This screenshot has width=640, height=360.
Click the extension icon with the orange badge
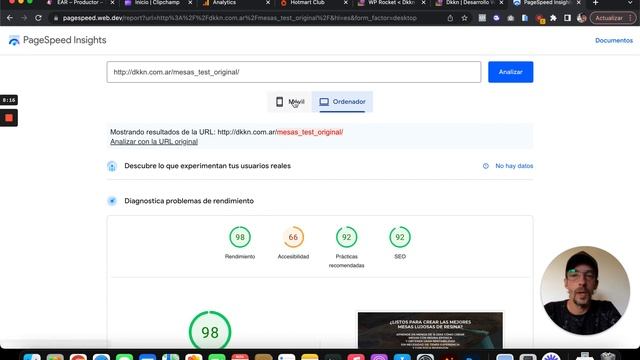pos(540,19)
